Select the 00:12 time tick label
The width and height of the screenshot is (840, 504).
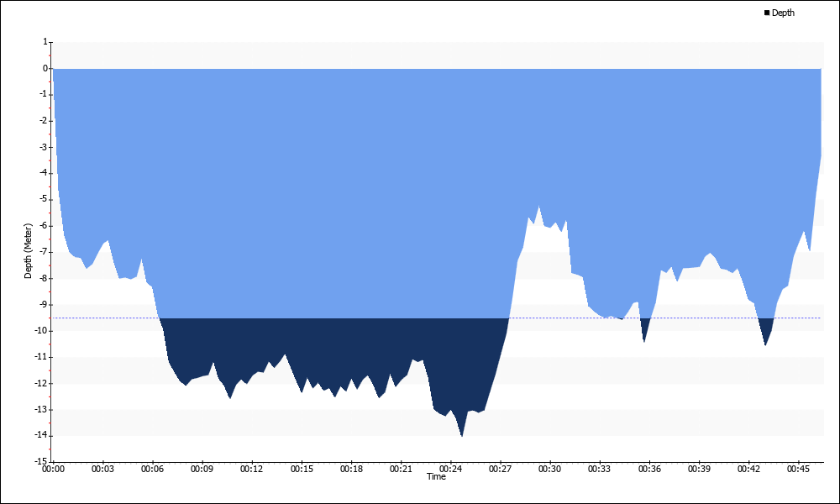(252, 470)
